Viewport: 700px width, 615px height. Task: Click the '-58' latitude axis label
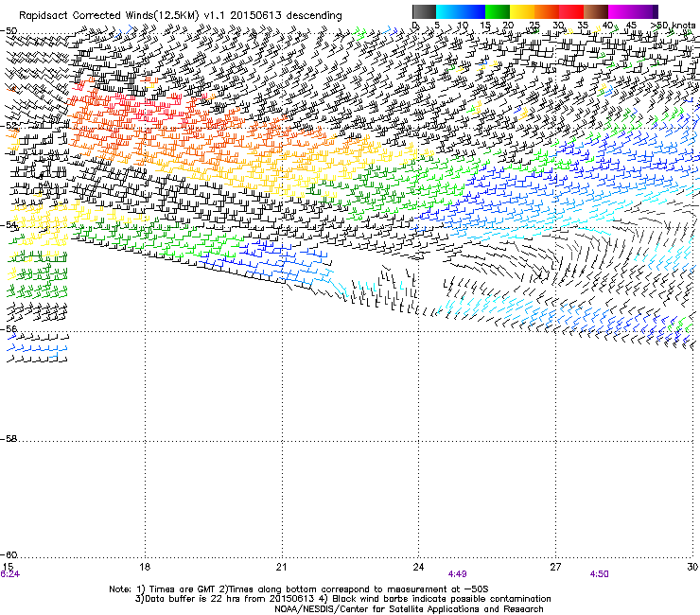[9, 439]
